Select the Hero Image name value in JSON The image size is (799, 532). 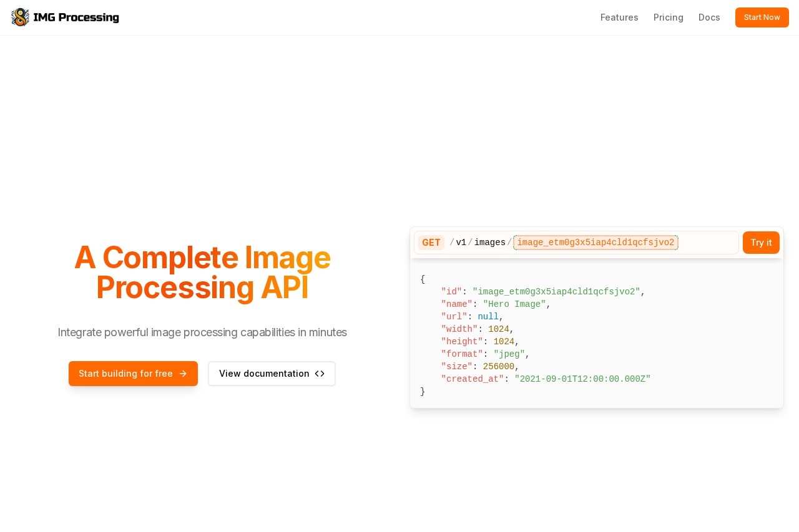click(514, 304)
